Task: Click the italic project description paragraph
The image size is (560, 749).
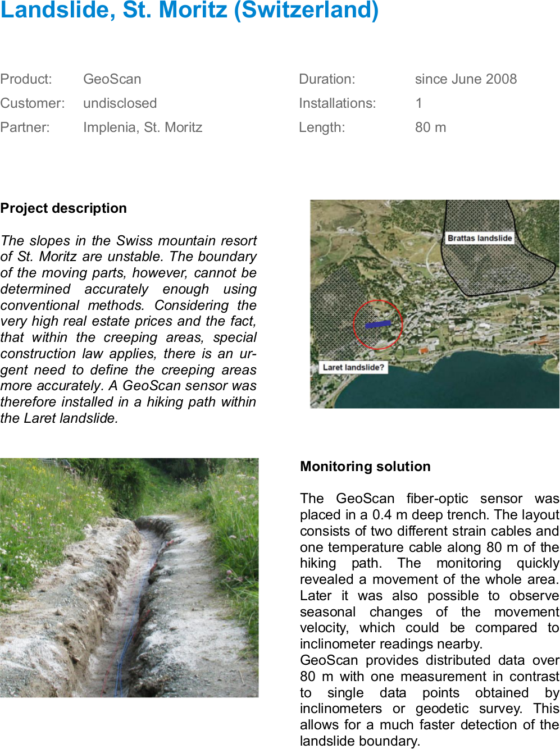Action: 128,329
